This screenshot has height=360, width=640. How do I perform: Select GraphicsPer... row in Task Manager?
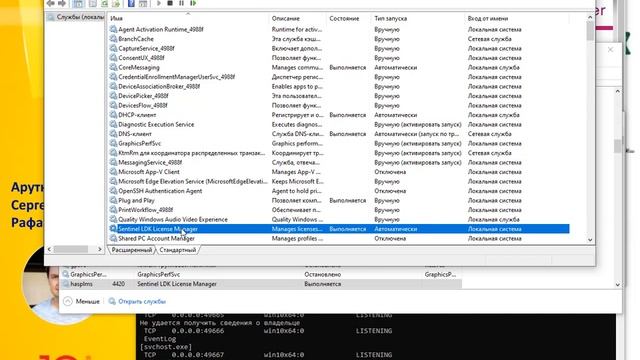click(261, 274)
